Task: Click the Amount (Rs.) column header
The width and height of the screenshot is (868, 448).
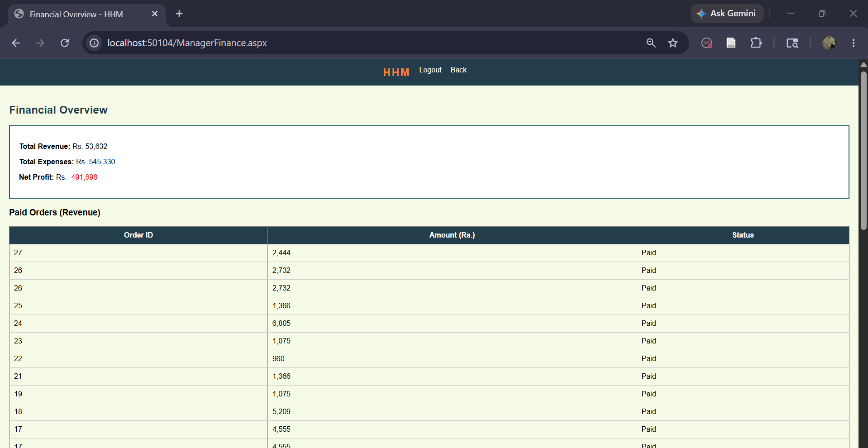Action: (x=452, y=235)
